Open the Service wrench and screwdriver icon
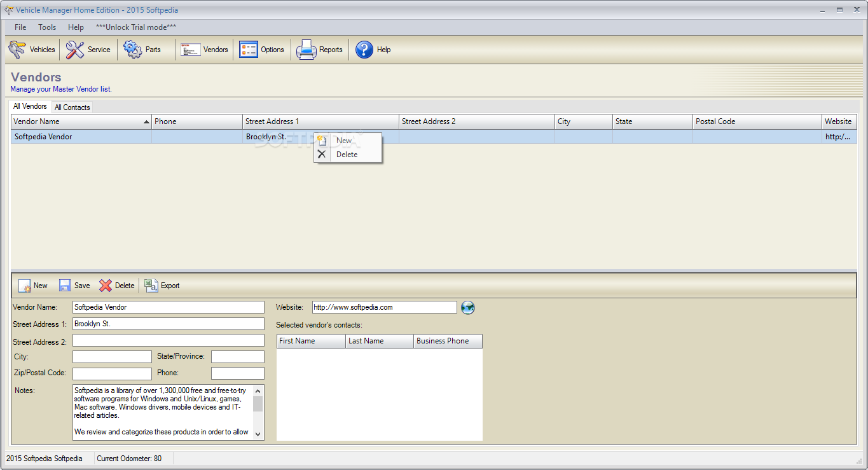The height and width of the screenshot is (470, 868). [75, 50]
